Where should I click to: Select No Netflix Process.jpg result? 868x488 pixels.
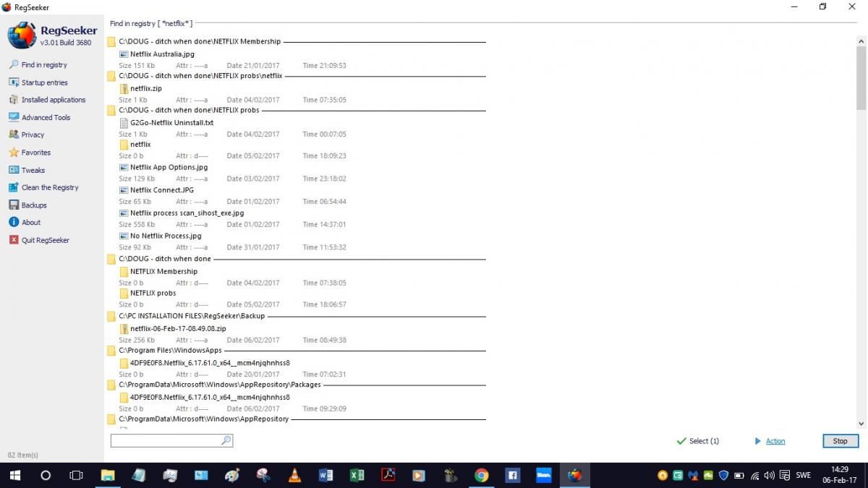pos(166,236)
